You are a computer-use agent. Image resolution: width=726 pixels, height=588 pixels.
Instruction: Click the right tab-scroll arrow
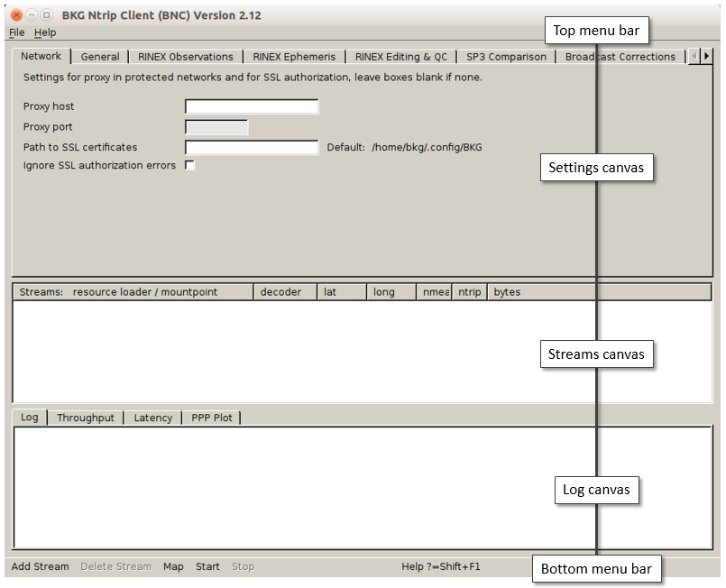click(x=705, y=55)
